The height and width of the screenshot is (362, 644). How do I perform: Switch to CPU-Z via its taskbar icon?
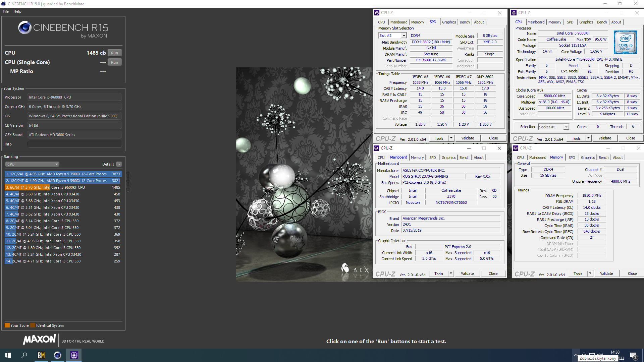pos(74,355)
